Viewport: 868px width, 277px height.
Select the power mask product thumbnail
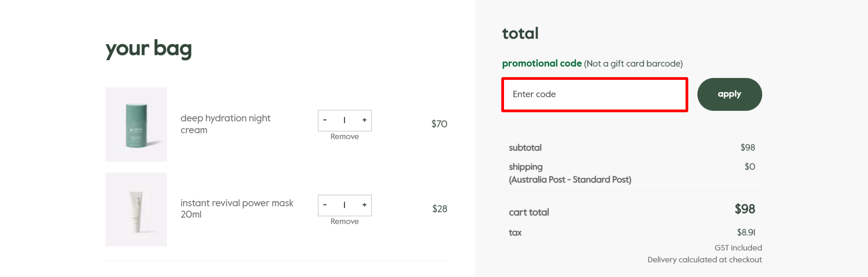pyautogui.click(x=135, y=209)
